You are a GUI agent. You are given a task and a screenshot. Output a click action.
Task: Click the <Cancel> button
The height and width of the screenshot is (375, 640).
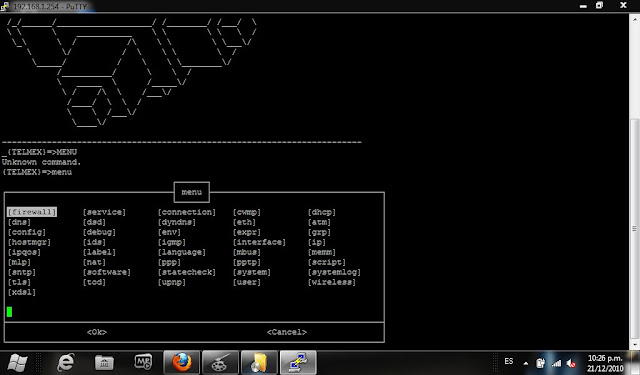click(x=287, y=332)
